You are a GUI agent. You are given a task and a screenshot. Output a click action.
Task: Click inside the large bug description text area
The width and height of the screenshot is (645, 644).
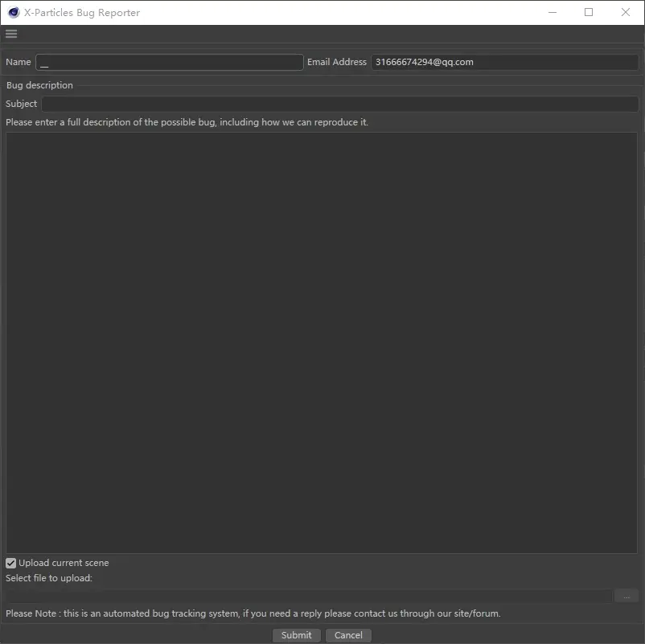coord(322,342)
